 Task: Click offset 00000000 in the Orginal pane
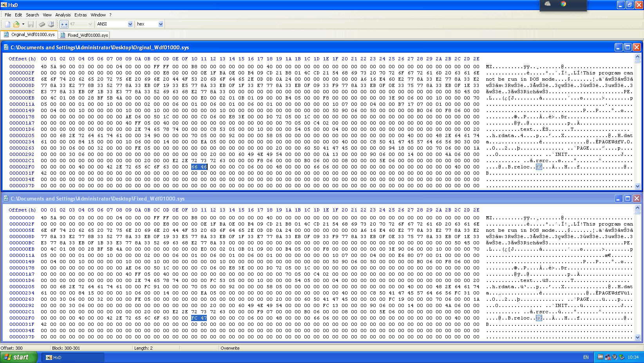[22, 67]
